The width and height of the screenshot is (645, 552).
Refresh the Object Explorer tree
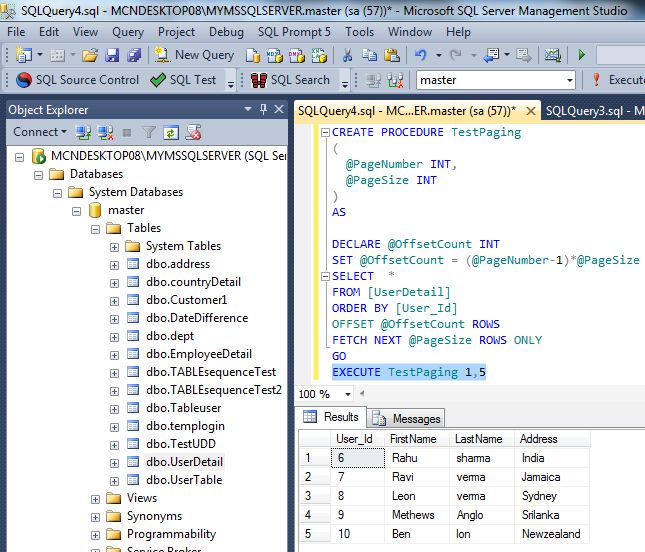pos(171,132)
